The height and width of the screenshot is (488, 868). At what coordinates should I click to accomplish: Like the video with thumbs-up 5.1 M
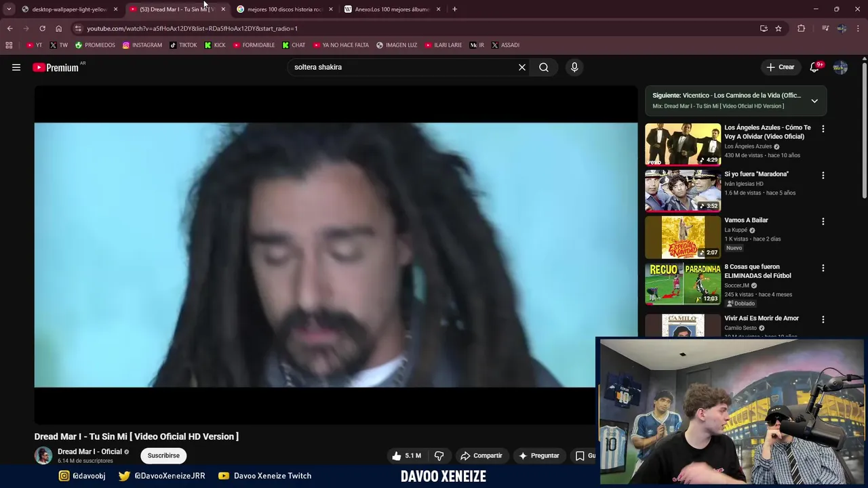click(406, 455)
